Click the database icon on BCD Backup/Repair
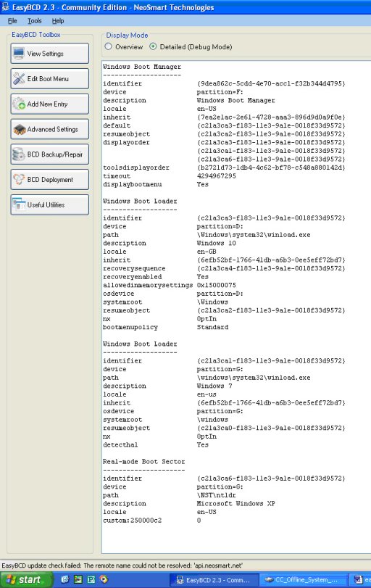 click(19, 154)
